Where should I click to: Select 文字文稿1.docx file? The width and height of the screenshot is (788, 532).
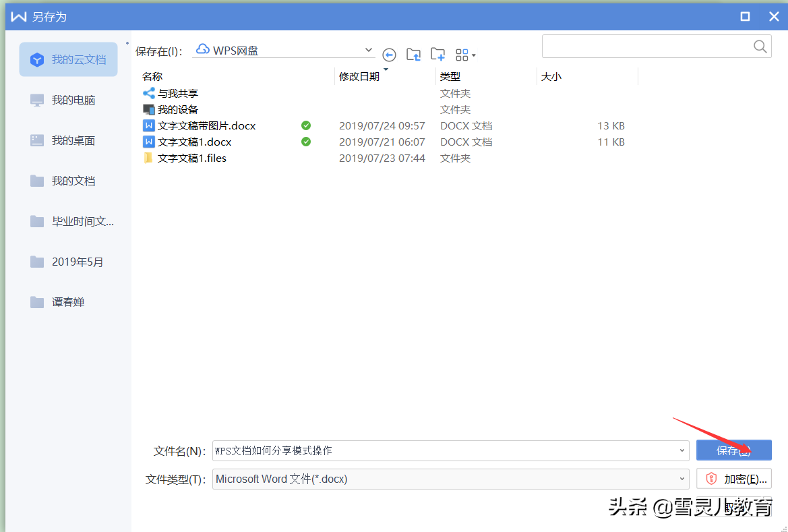coord(195,142)
